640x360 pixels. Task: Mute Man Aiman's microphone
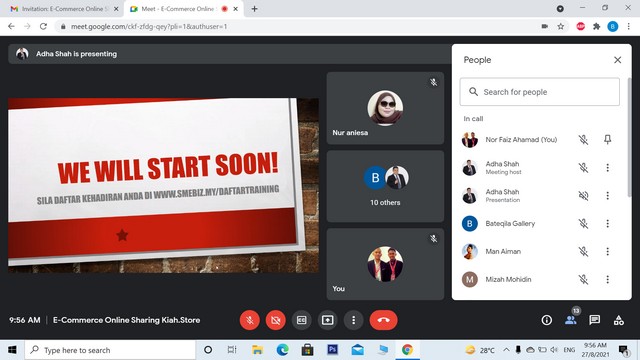tap(583, 251)
